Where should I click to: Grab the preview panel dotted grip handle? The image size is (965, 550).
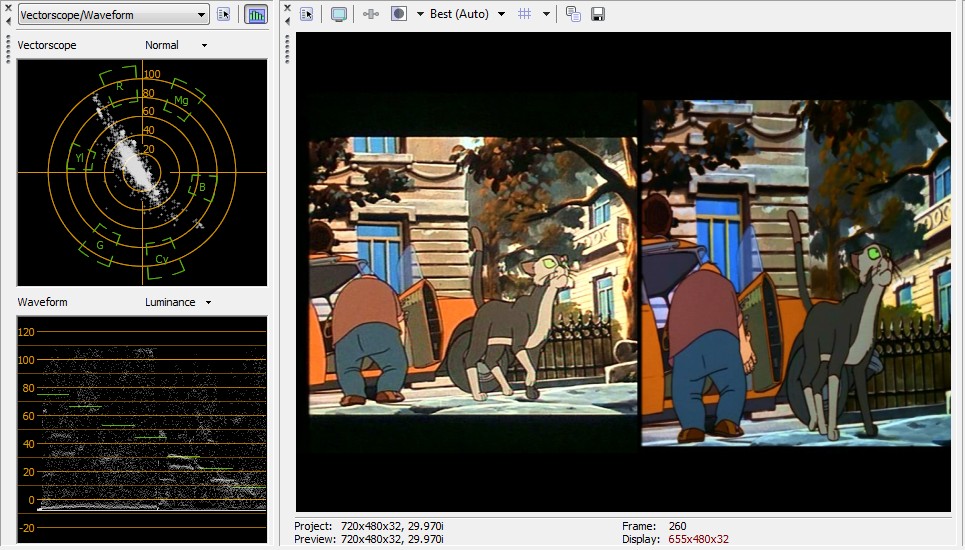(287, 49)
